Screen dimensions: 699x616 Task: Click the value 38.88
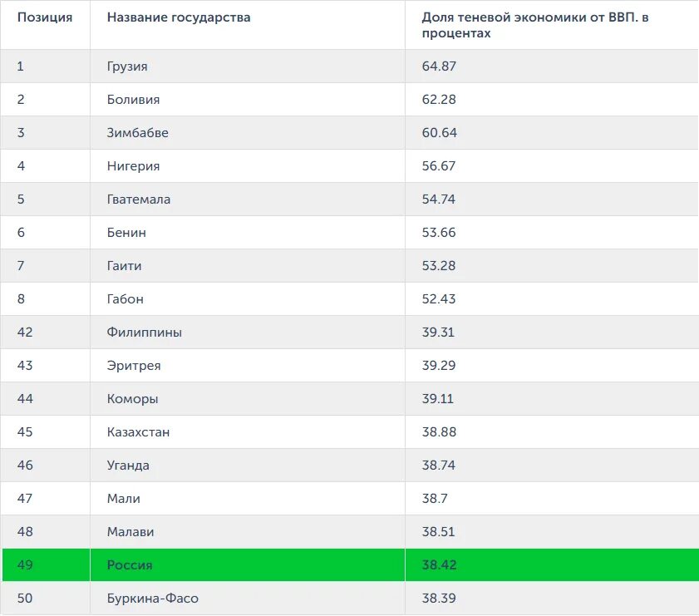click(439, 432)
